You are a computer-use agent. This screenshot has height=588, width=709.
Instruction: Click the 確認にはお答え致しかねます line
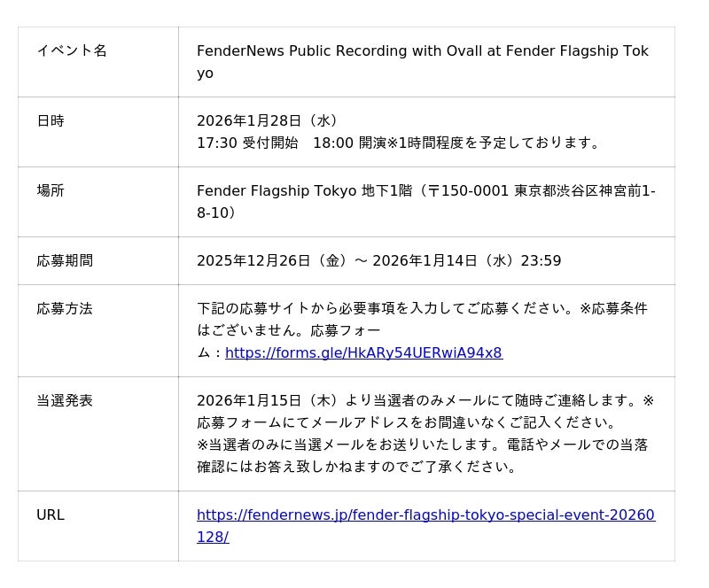pos(356,467)
